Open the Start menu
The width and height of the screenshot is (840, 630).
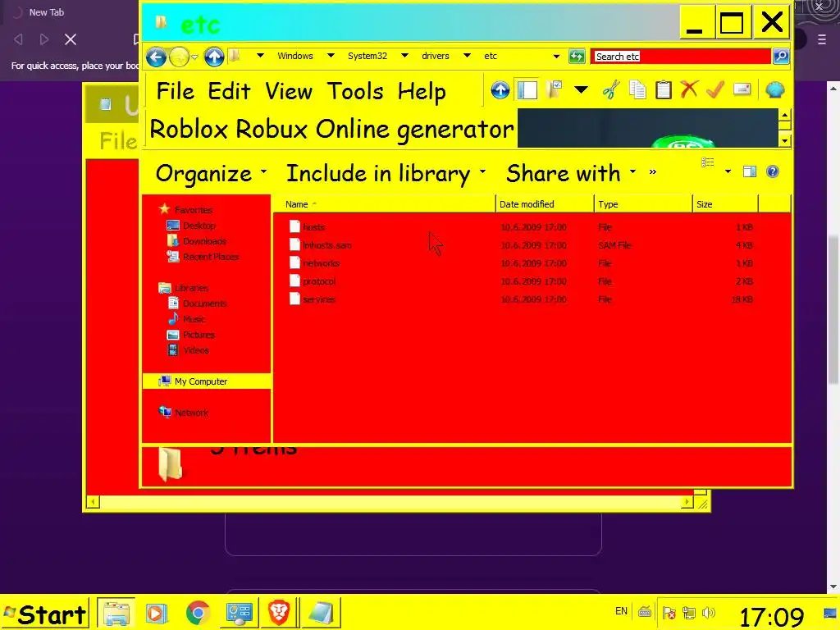point(45,614)
